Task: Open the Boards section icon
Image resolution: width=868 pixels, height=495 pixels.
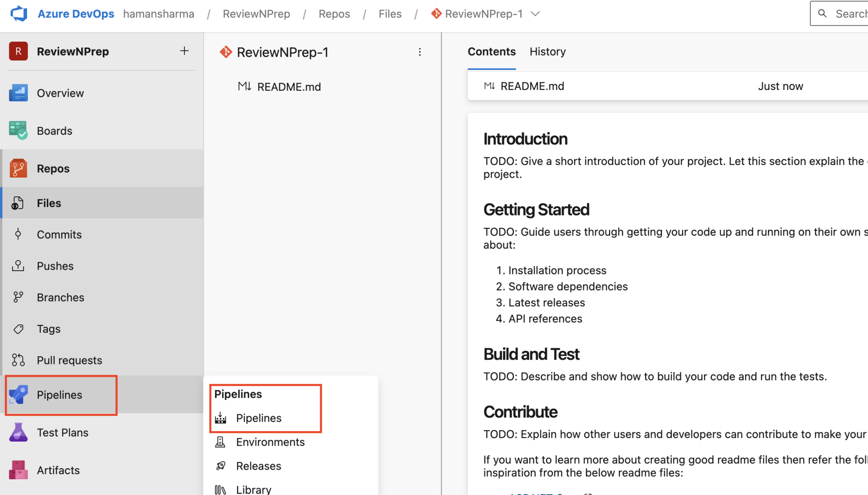Action: (18, 130)
